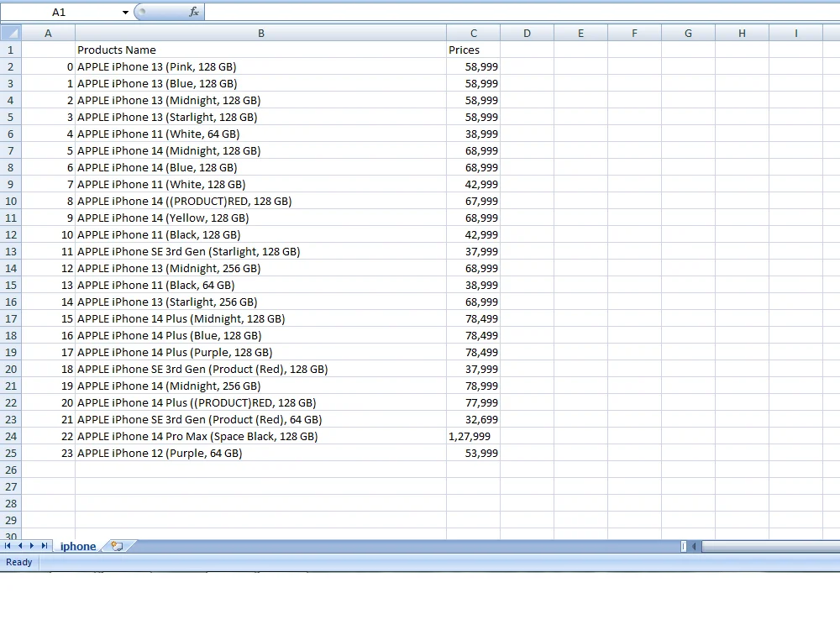Click price cell 67,999

pos(474,201)
